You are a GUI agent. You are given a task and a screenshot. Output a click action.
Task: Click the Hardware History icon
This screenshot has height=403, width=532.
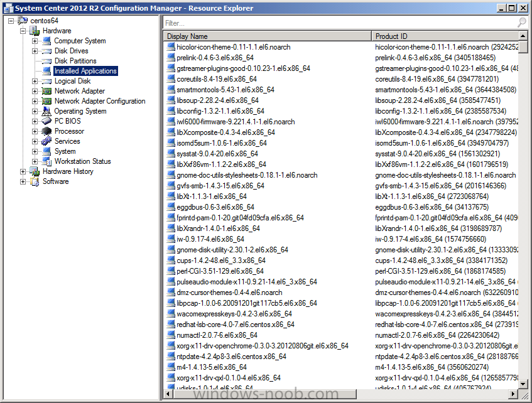pos(35,171)
